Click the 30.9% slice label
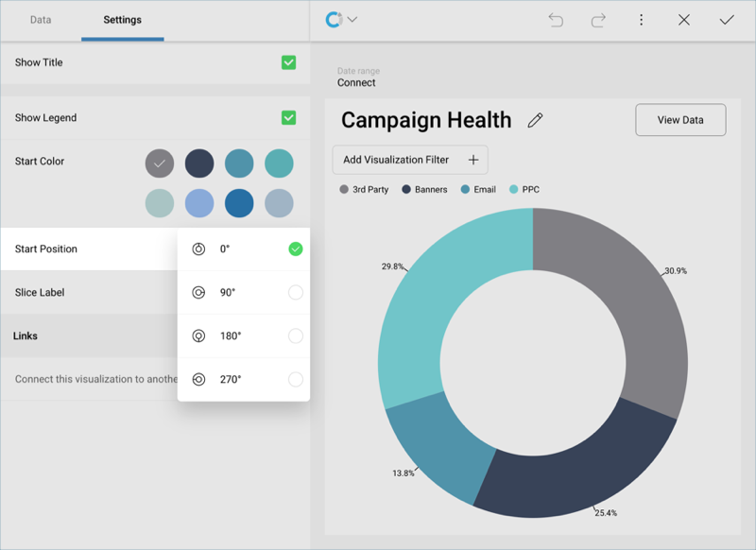 pyautogui.click(x=676, y=271)
